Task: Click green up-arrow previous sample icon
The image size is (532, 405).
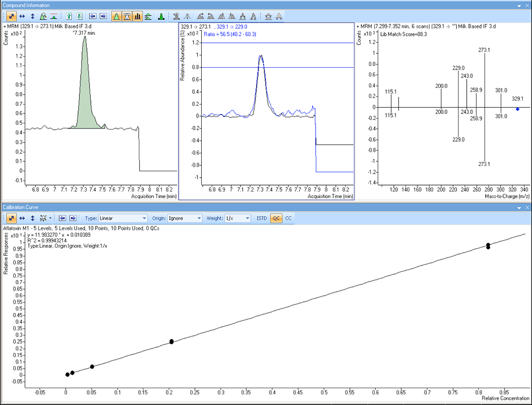Action: coord(69,16)
